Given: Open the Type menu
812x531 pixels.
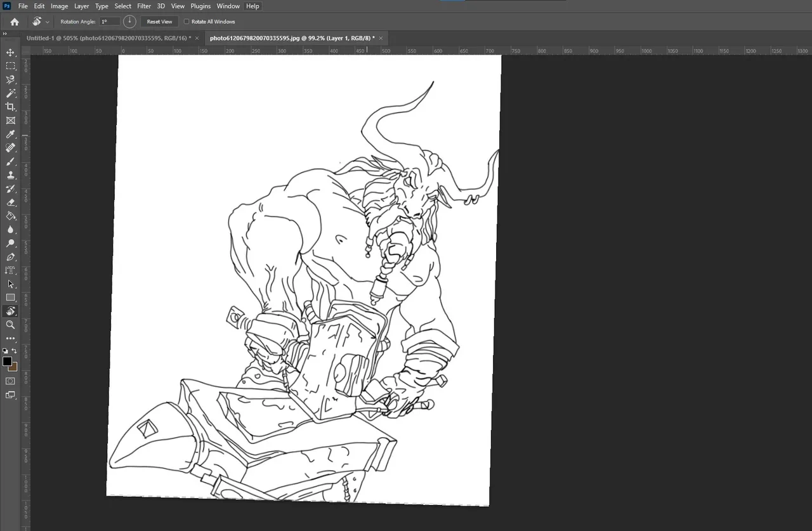Looking at the screenshot, I should [x=101, y=6].
